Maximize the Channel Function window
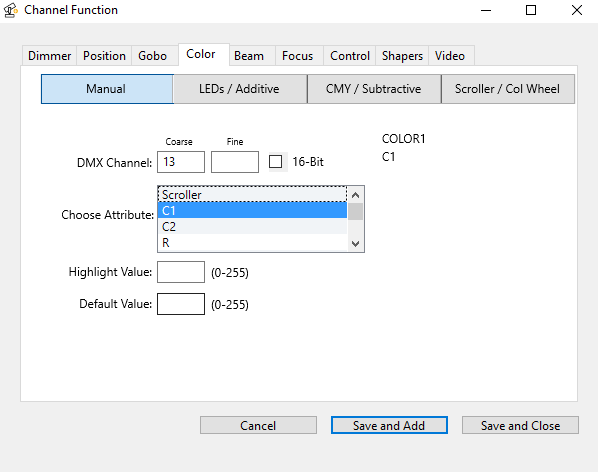 point(531,10)
